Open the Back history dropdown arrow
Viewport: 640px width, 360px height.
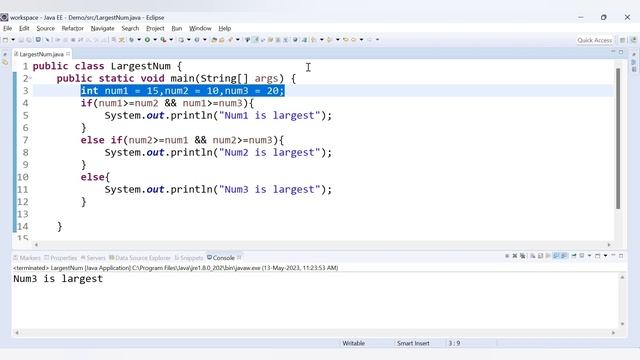tap(361, 40)
